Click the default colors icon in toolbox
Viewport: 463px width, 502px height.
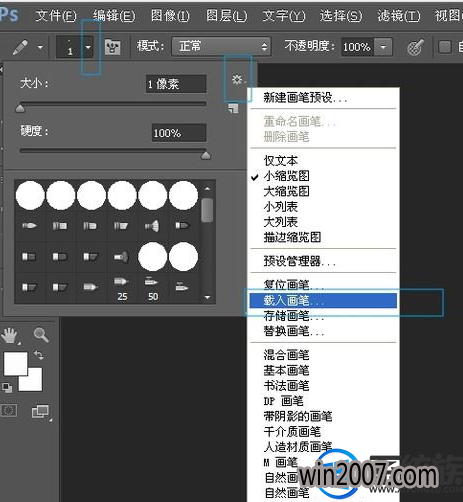tap(7, 388)
